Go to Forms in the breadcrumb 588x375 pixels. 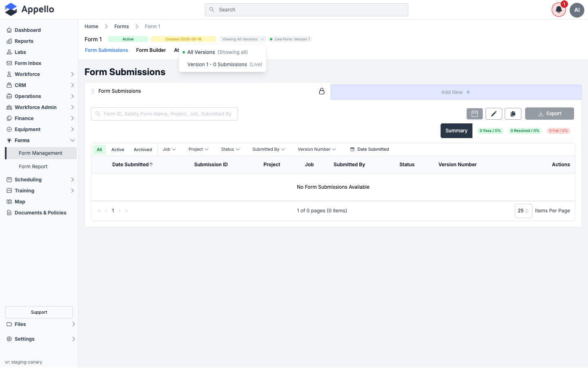pos(122,27)
